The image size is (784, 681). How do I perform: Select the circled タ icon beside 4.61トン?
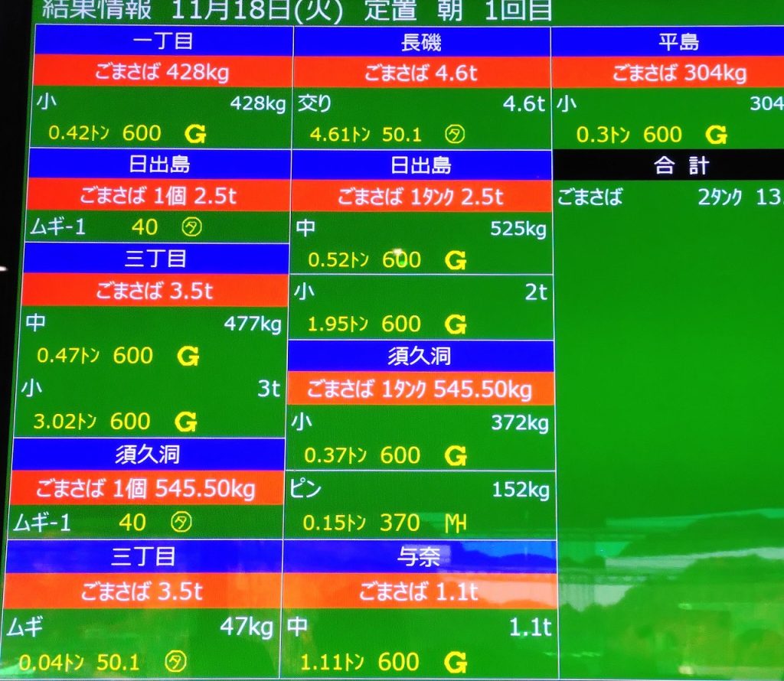[455, 135]
